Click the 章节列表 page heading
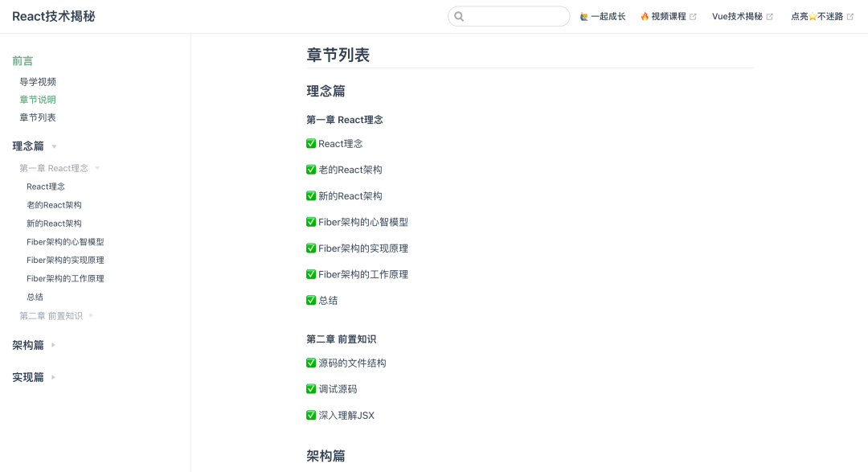Image resolution: width=868 pixels, height=472 pixels. tap(338, 55)
